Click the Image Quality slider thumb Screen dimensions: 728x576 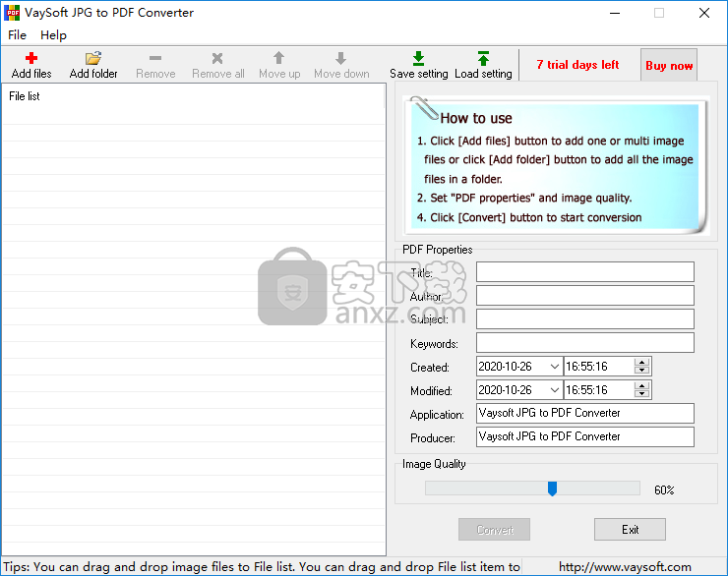point(552,489)
